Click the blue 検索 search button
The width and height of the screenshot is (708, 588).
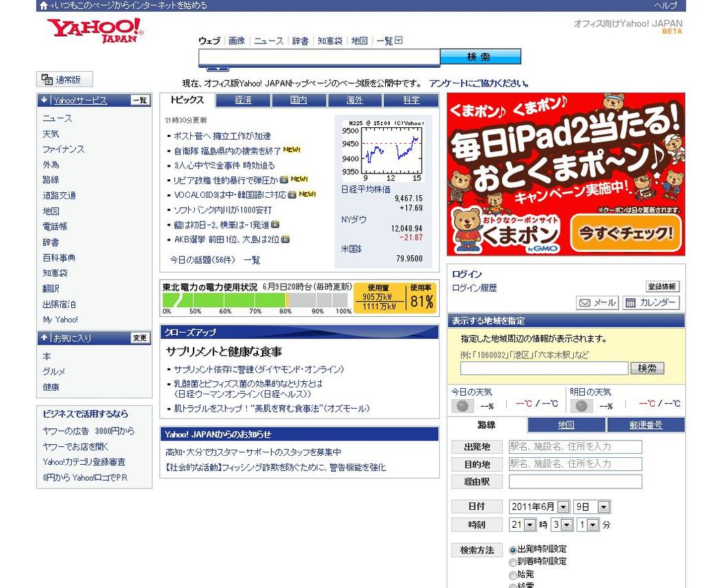point(480,57)
